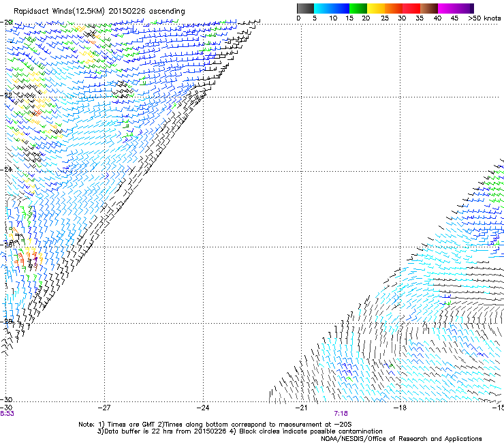
Task: Click the '-24' latitude axis label
Action: point(6,170)
